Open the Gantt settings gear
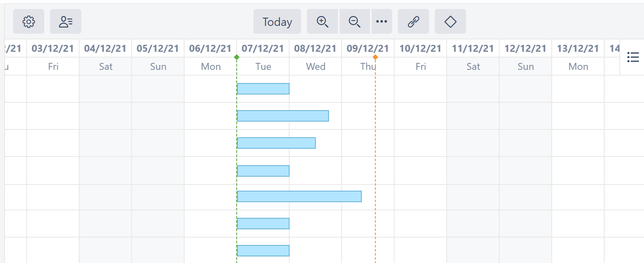The image size is (644, 263). [28, 21]
